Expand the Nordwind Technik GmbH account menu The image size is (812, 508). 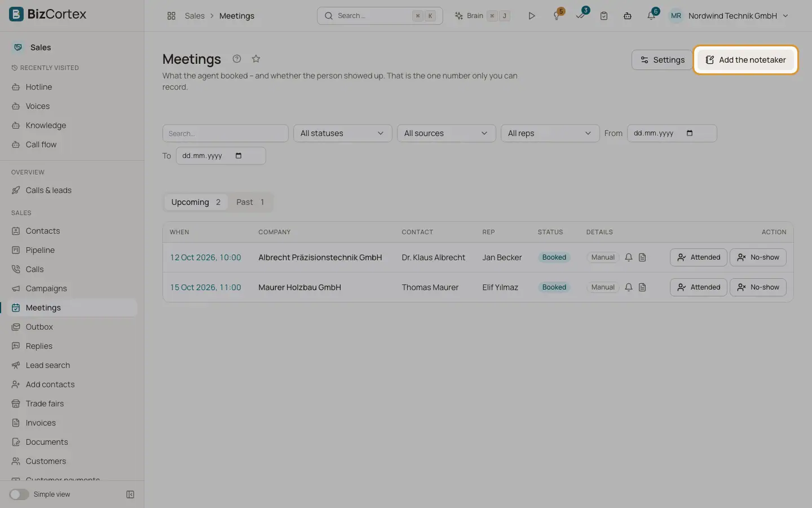click(x=729, y=16)
